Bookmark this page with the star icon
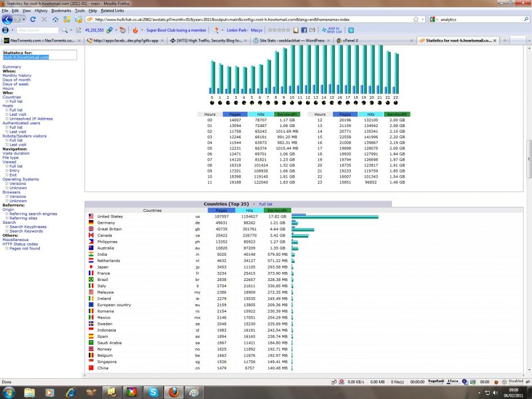532x399 pixels. tap(416, 19)
